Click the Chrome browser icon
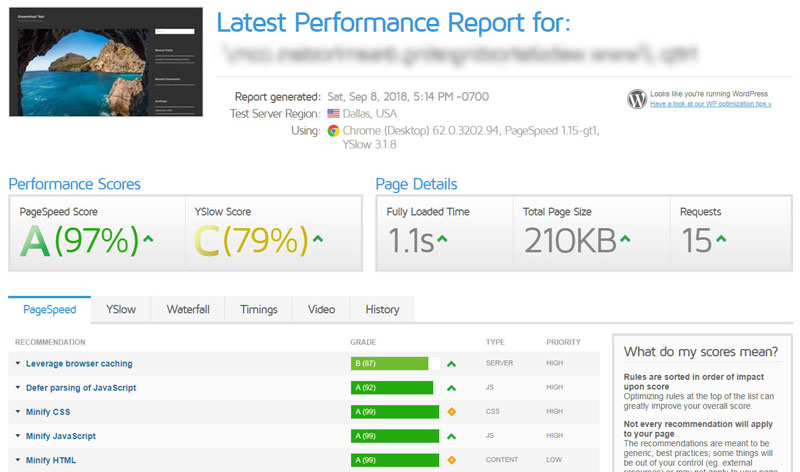Image resolution: width=800 pixels, height=472 pixels. point(333,131)
